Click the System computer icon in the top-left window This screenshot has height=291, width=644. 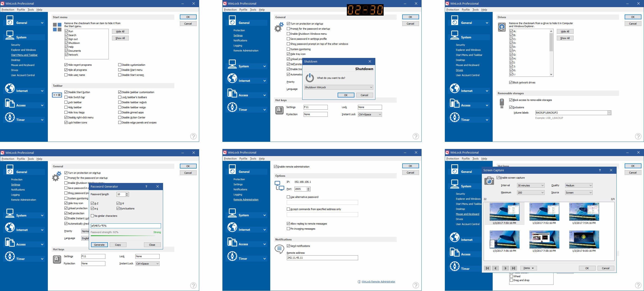[x=10, y=35]
